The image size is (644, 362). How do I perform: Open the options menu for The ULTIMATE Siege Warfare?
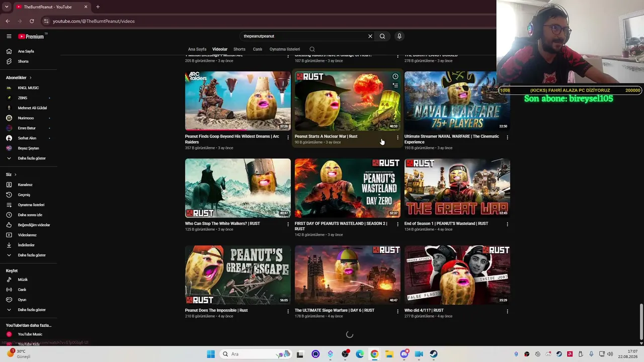[397, 311]
